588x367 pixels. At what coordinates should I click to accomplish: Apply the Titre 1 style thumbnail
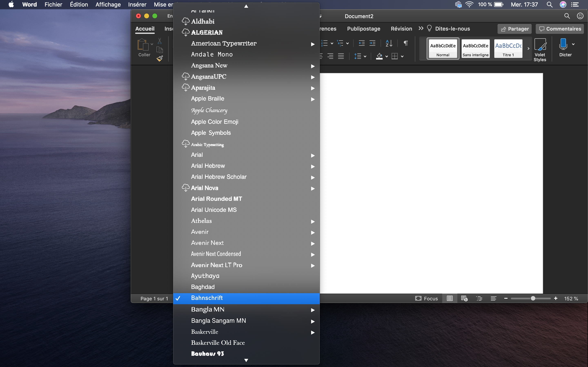click(x=508, y=49)
